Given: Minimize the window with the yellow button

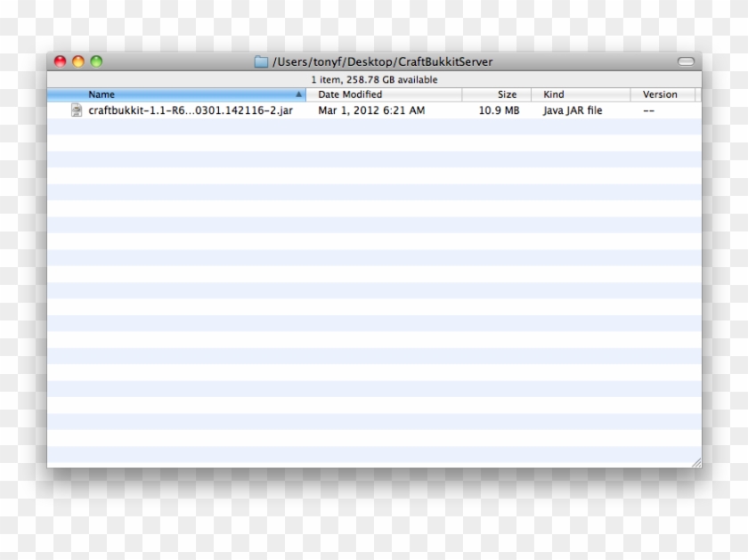Looking at the screenshot, I should pyautogui.click(x=78, y=61).
